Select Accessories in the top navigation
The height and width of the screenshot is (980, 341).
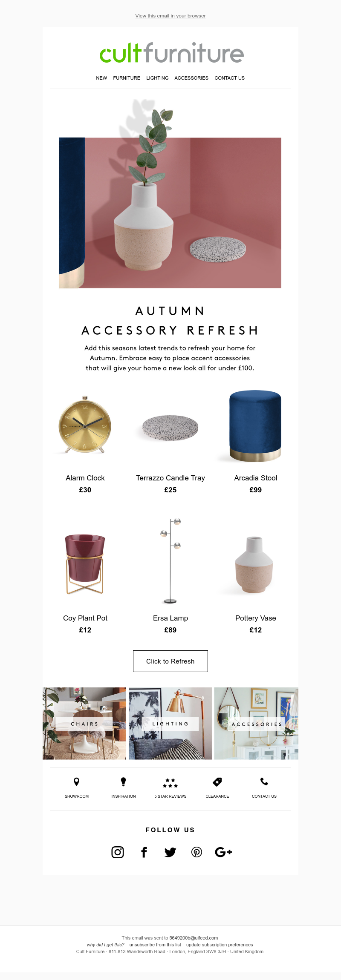(x=191, y=78)
